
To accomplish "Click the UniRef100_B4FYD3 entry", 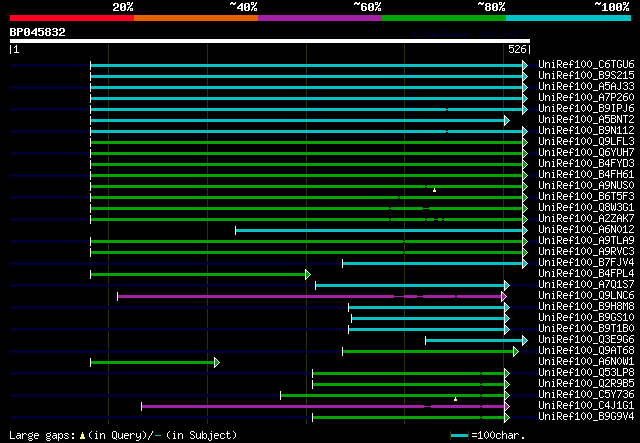I will (x=586, y=163).
